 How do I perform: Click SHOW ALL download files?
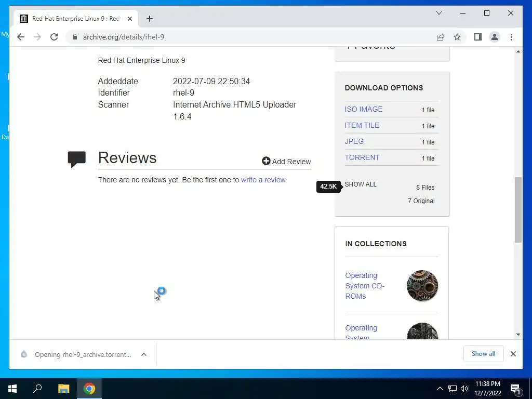pos(361,184)
